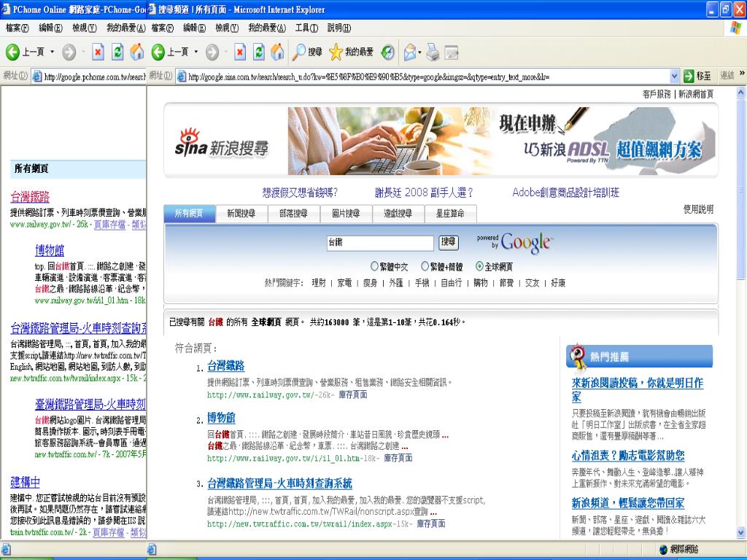Screen dimensions: 747x560
Task: Click the scrollbar down arrow of the Sina page
Action: point(741,532)
